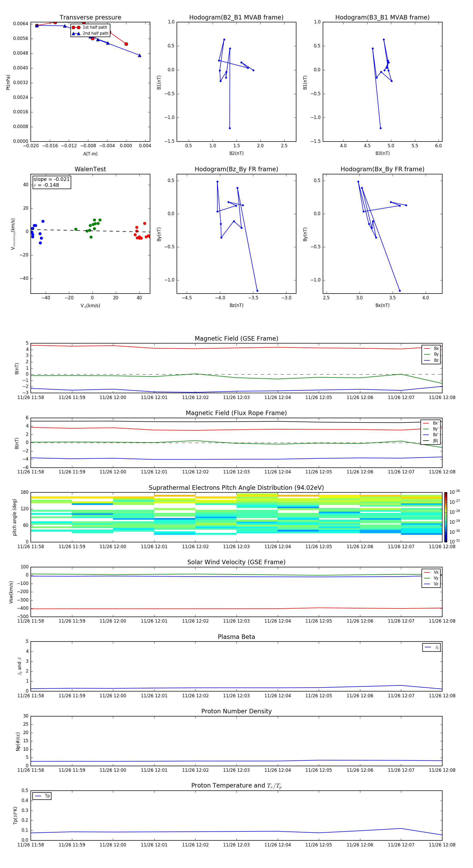Click the 'pitch angle (deg)' axis label
This screenshot has width=473, height=868.
point(14,517)
